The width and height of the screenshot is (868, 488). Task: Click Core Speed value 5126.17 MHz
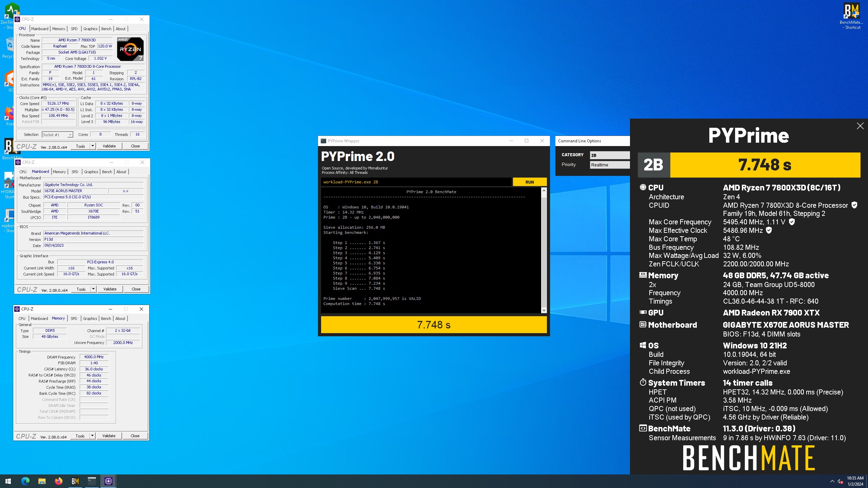coord(58,103)
